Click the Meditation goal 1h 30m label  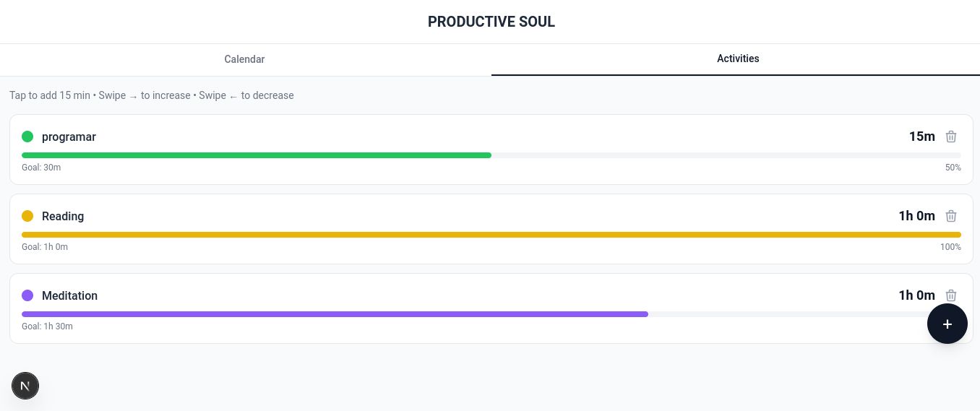47,326
